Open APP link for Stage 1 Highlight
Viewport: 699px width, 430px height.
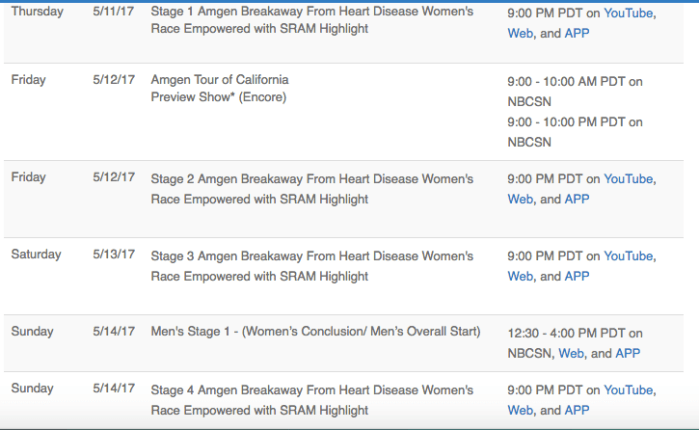[x=577, y=33]
